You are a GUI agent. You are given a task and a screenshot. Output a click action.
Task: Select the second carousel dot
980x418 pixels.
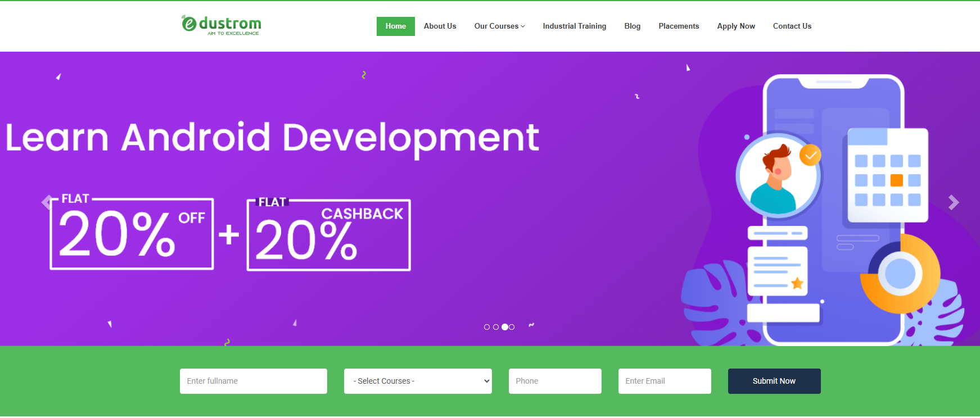[496, 327]
